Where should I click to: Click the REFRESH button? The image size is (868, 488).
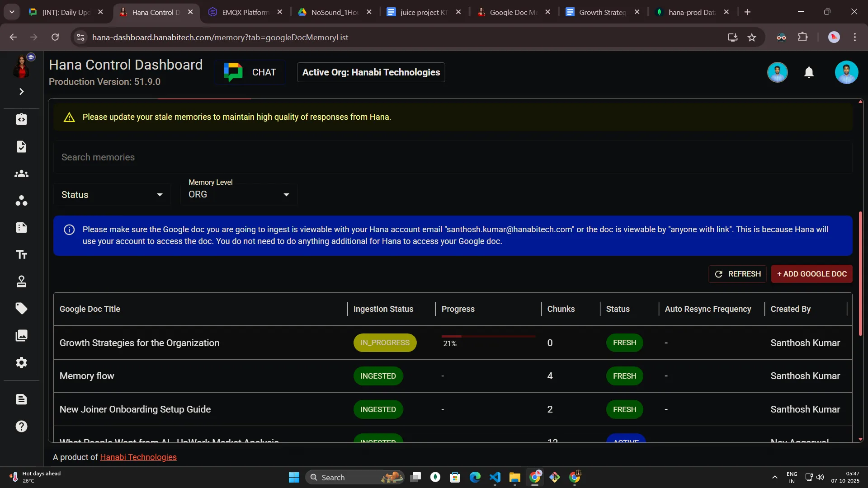click(x=737, y=274)
